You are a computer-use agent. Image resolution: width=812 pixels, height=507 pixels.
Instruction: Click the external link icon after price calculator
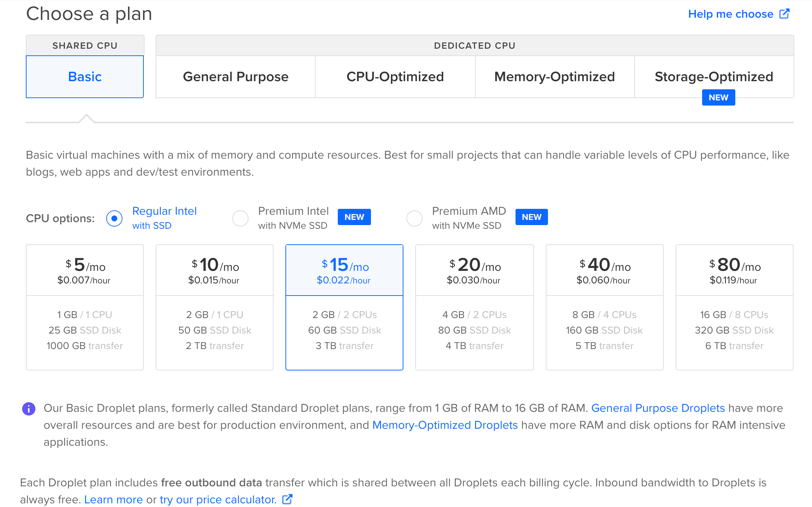point(287,499)
